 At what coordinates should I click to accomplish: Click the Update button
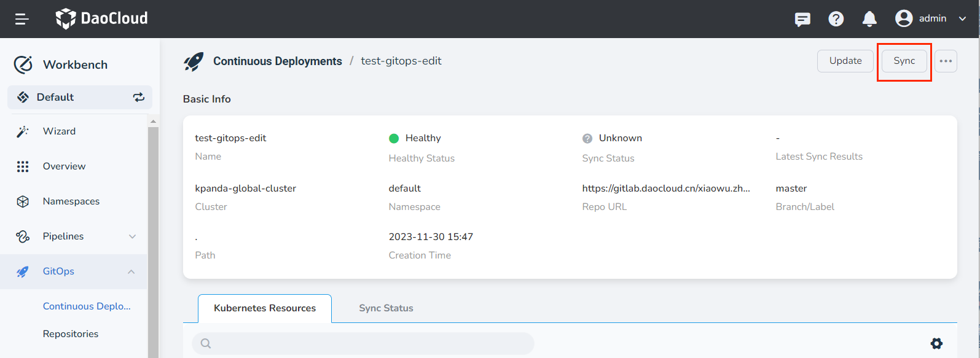point(845,61)
